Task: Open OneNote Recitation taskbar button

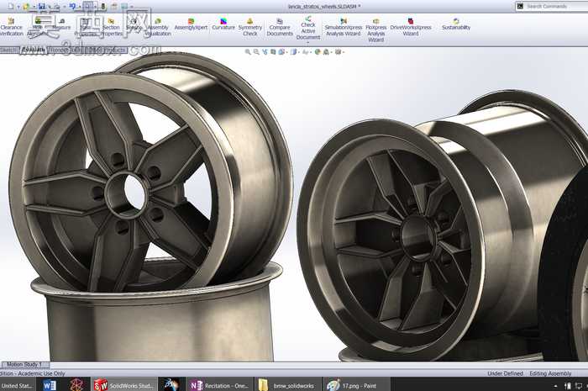Action: 218,385
